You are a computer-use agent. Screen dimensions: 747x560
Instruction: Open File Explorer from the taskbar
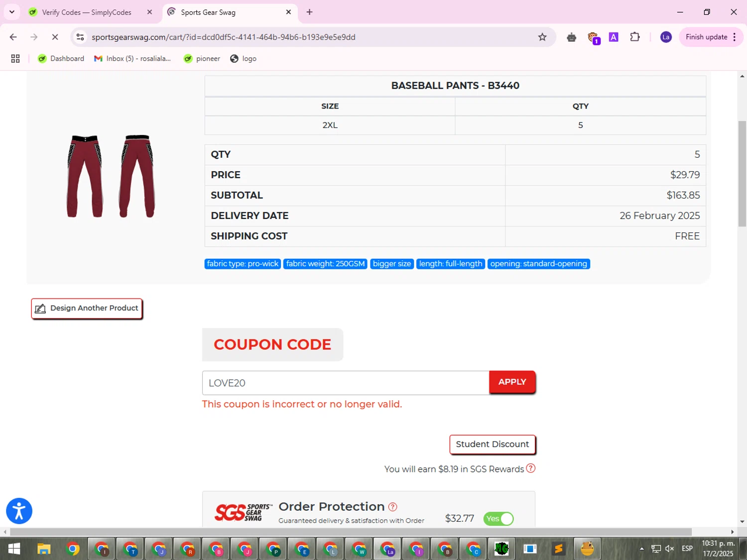[x=44, y=549]
